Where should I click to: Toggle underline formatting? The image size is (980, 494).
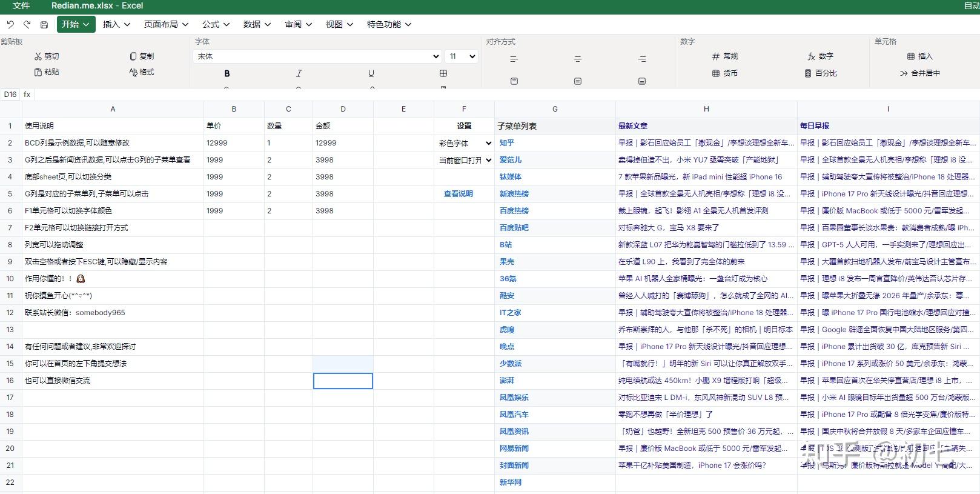pyautogui.click(x=371, y=73)
